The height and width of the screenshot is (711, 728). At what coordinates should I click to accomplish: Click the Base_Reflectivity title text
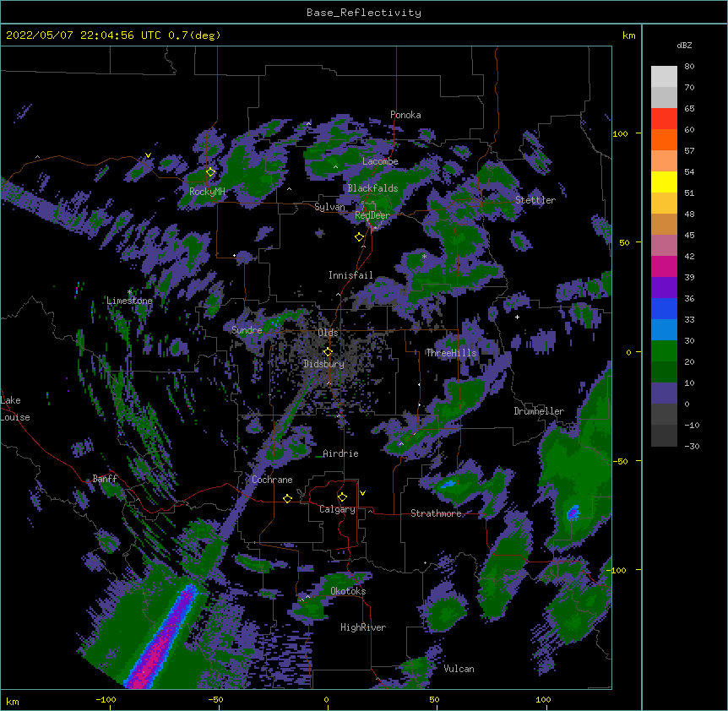[364, 13]
